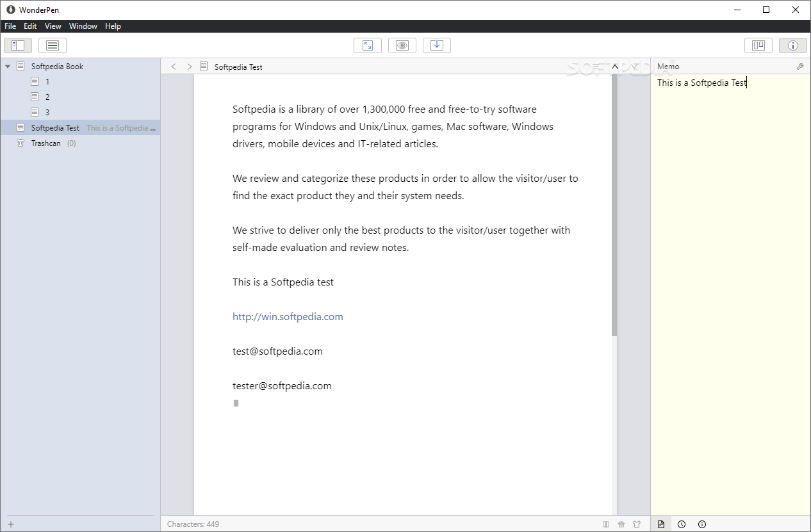The image size is (811, 532).
Task: Jump to previous document with up chevron
Action: [615, 67]
